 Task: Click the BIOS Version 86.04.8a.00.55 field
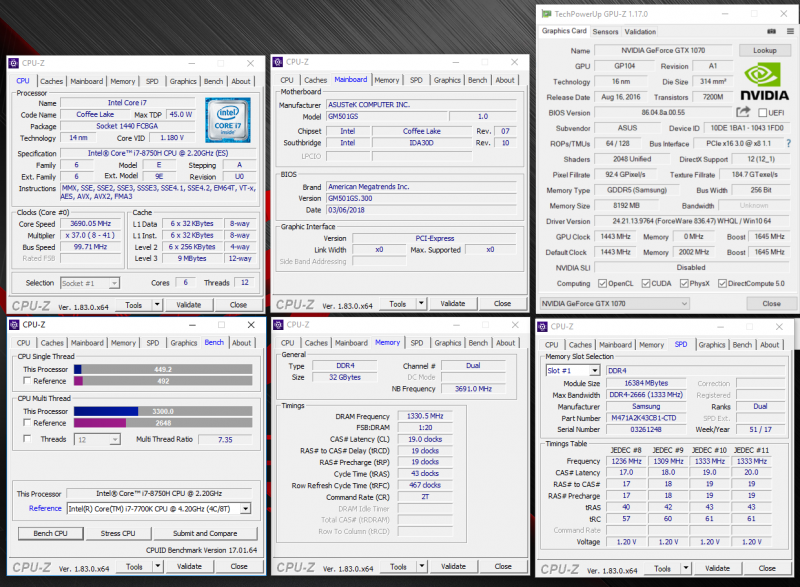click(x=663, y=112)
